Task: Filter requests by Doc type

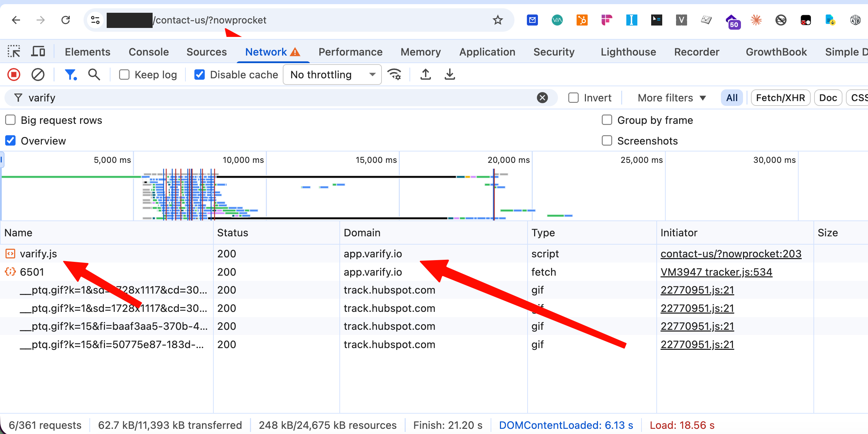Action: click(828, 98)
